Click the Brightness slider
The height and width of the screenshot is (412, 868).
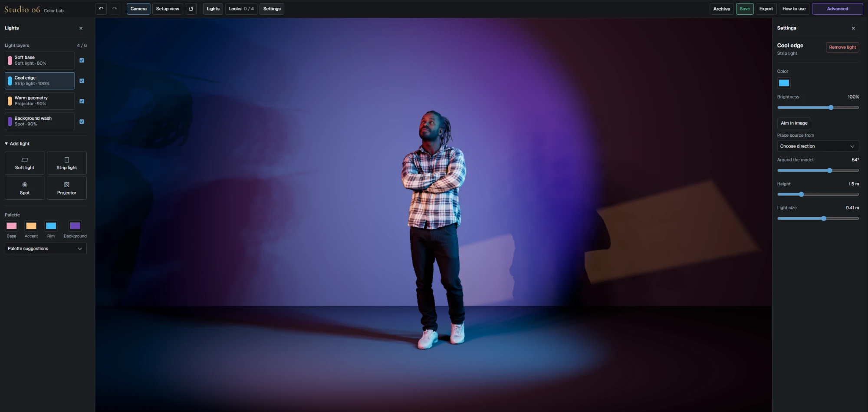[818, 108]
